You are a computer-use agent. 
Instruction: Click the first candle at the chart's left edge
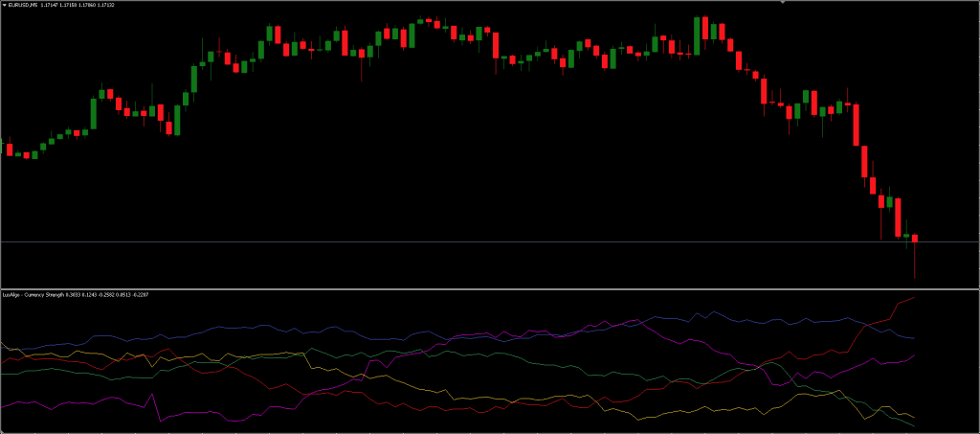(9, 148)
